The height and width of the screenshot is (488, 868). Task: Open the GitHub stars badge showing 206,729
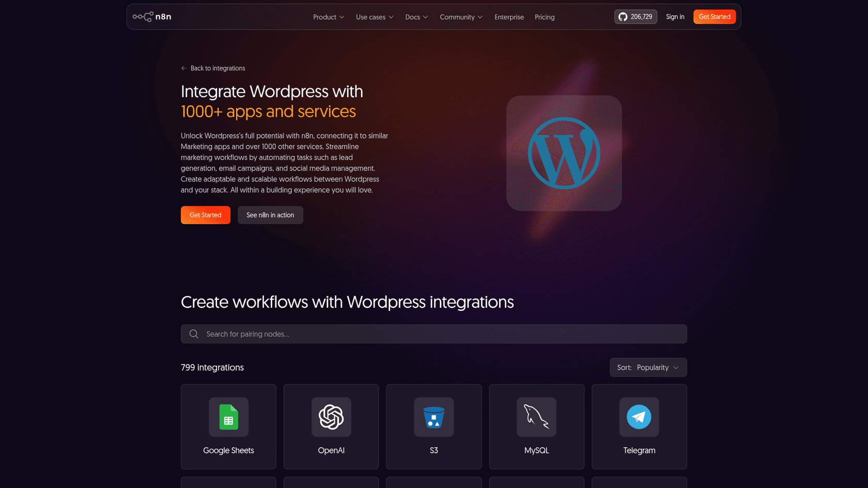point(636,17)
